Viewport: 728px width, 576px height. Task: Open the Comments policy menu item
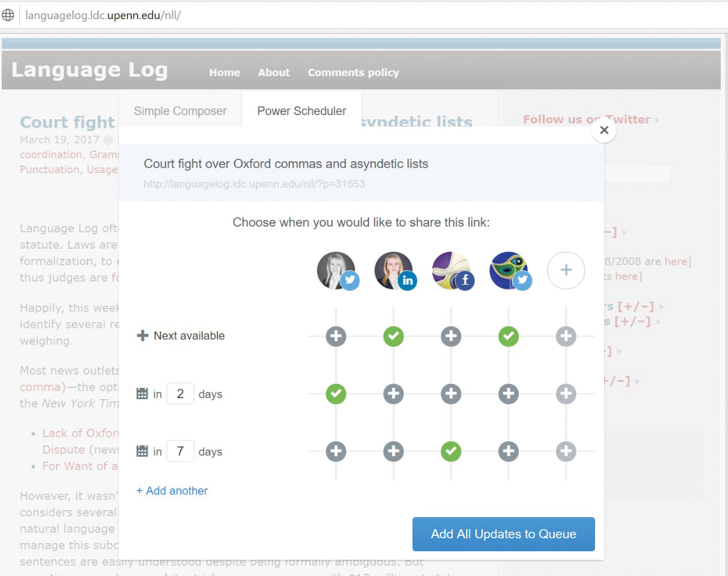[x=353, y=72]
